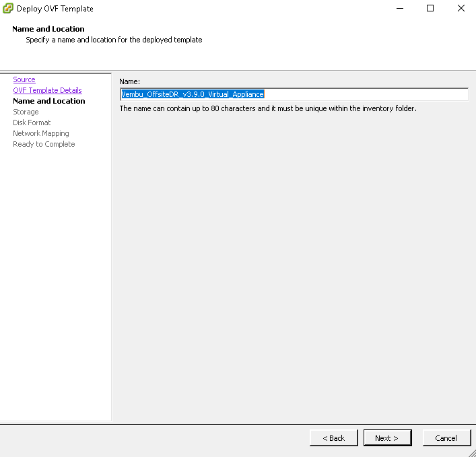Click the 'Name:' field label
The width and height of the screenshot is (476, 457).
(x=130, y=81)
